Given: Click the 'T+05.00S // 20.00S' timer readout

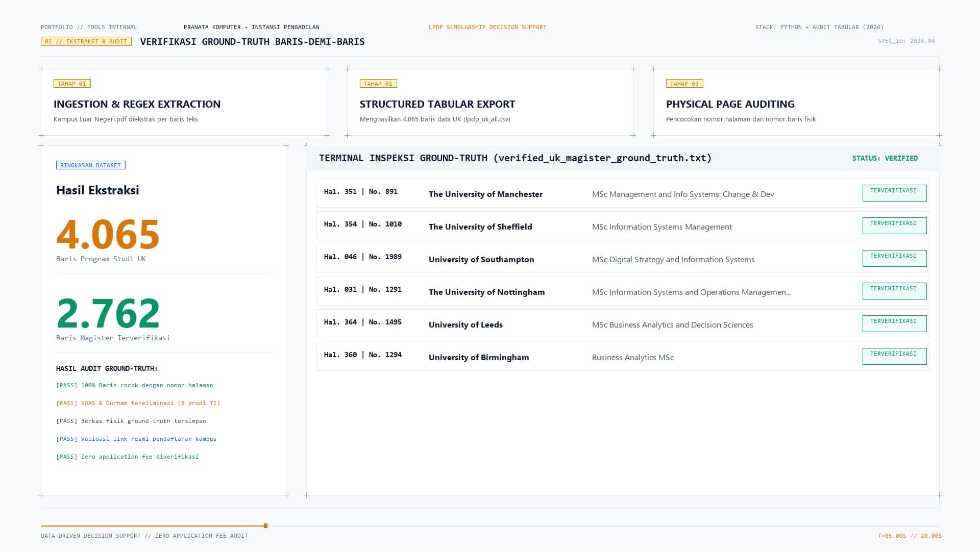Looking at the screenshot, I should 910,536.
